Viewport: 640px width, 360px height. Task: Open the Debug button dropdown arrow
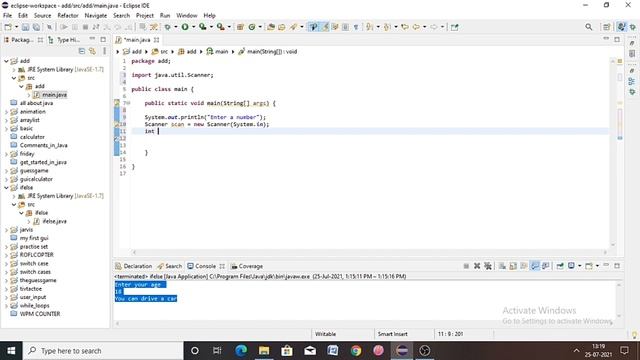click(176, 27)
